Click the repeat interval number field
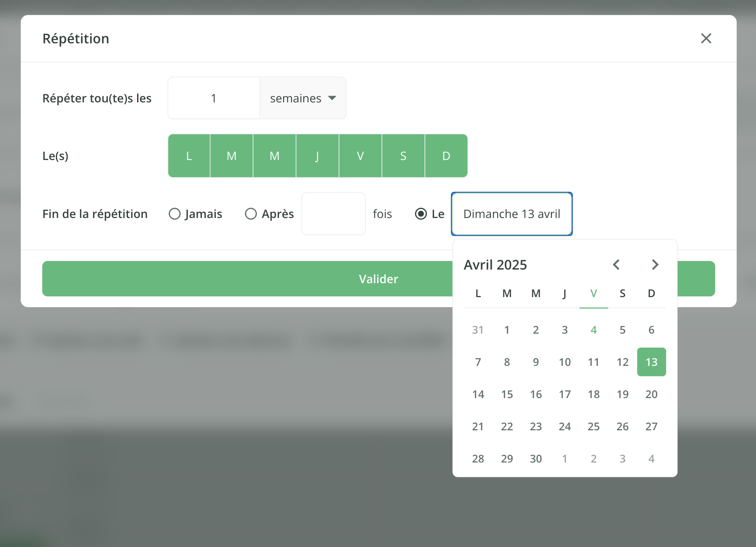756x547 pixels. [213, 98]
